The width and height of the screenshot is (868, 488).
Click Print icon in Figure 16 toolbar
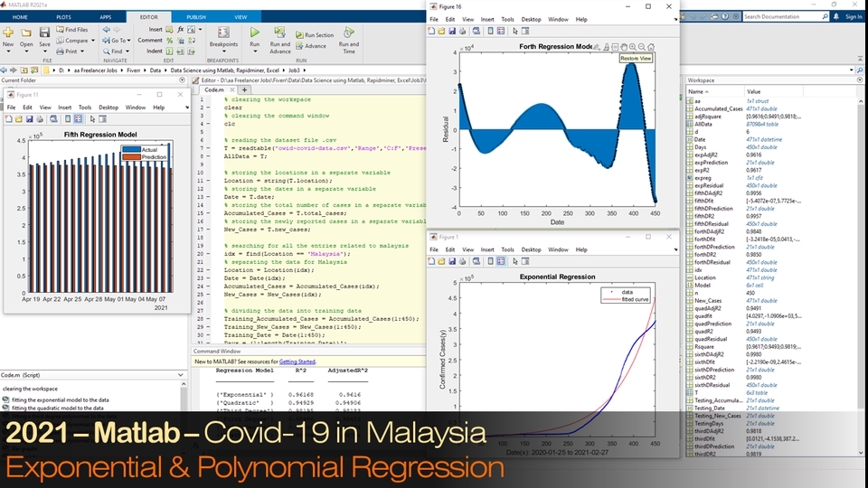[462, 31]
